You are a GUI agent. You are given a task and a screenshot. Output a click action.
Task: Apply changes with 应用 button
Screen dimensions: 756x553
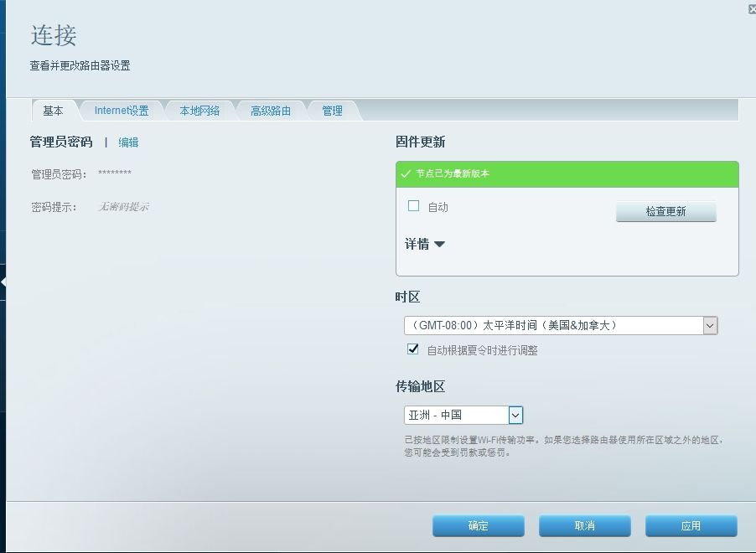point(691,526)
